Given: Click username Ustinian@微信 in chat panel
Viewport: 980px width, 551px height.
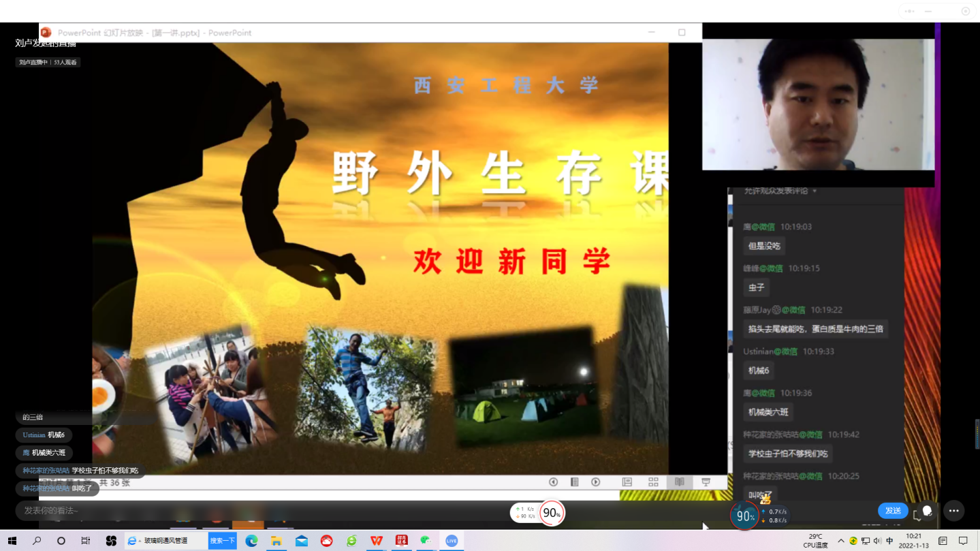Looking at the screenshot, I should point(770,351).
